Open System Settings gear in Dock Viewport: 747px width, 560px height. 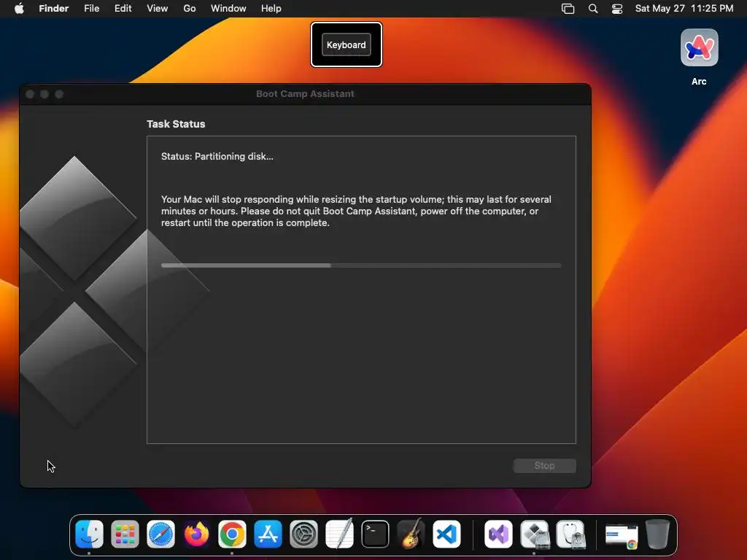point(303,534)
